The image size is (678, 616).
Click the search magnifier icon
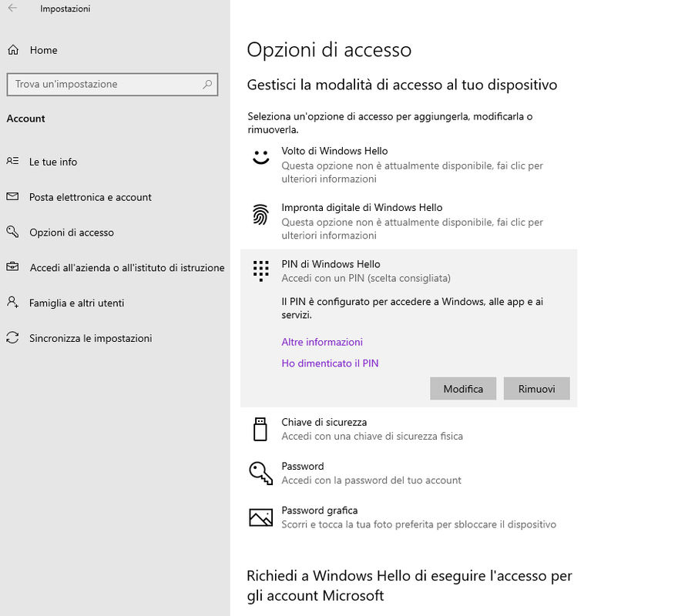pos(207,84)
